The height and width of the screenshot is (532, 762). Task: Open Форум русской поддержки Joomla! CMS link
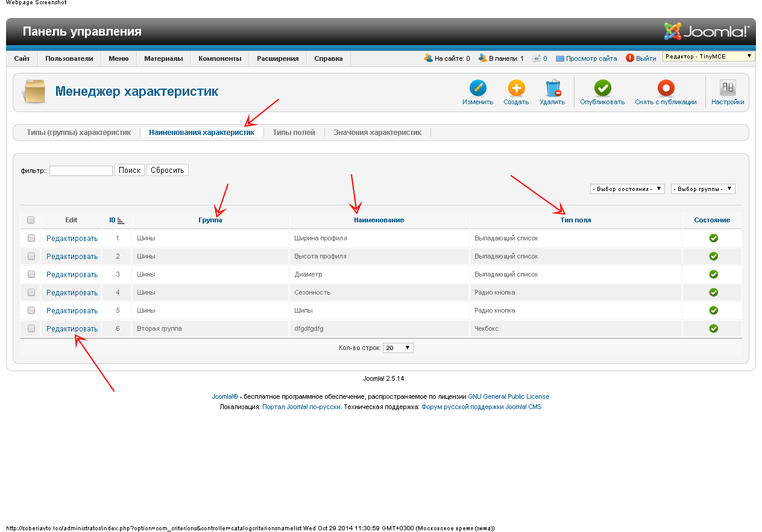[482, 407]
